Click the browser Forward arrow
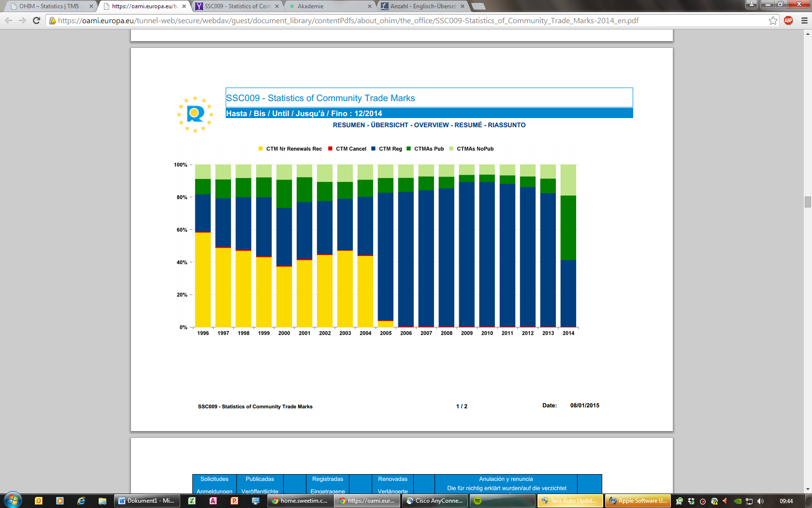This screenshot has height=508, width=812. 22,20
